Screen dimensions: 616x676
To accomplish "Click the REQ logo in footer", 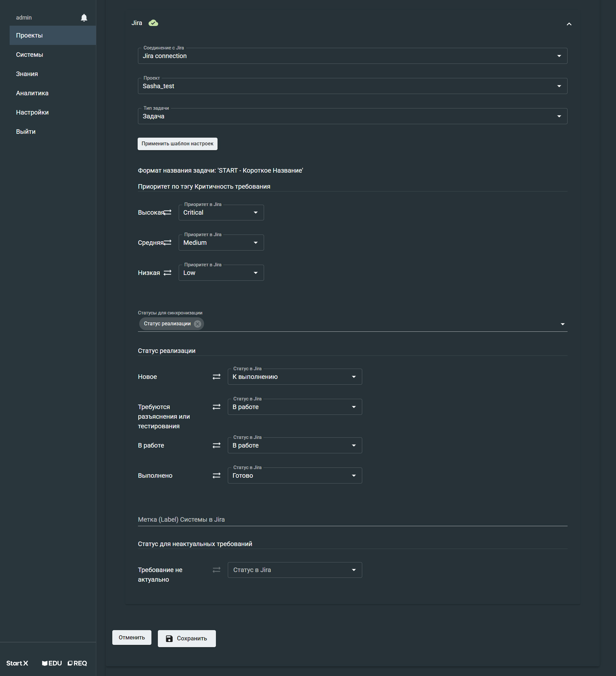I will point(77,663).
